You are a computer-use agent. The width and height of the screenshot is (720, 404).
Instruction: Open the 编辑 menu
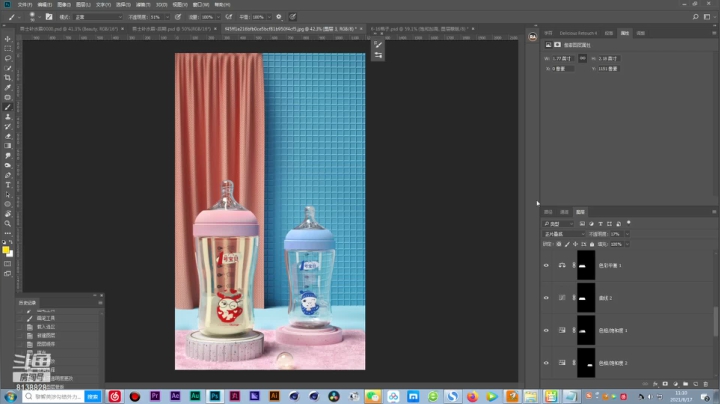tap(45, 5)
